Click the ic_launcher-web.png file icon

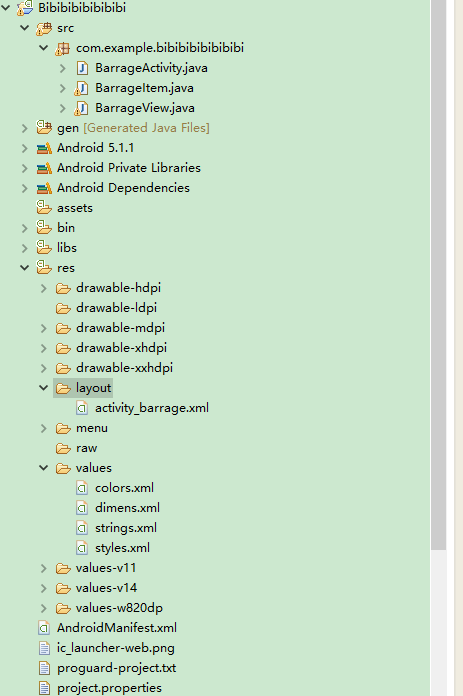pos(44,648)
